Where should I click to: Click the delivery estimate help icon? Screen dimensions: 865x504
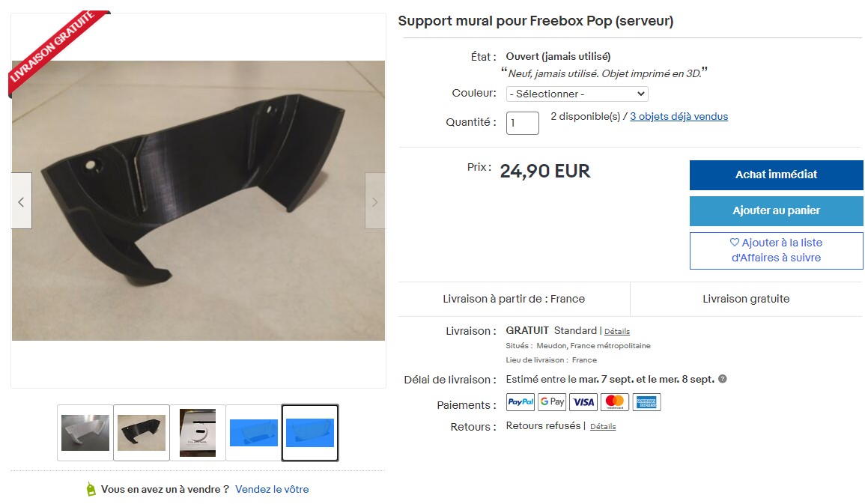(x=723, y=379)
